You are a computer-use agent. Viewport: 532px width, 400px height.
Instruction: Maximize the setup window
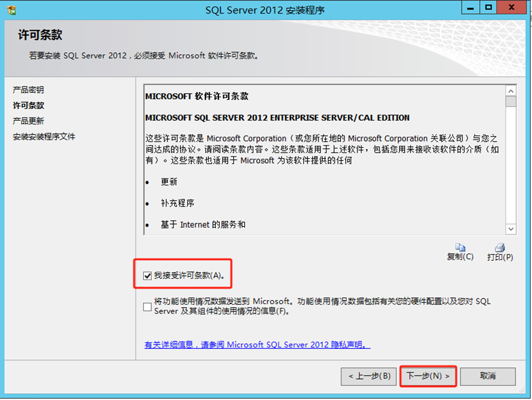coord(488,7)
